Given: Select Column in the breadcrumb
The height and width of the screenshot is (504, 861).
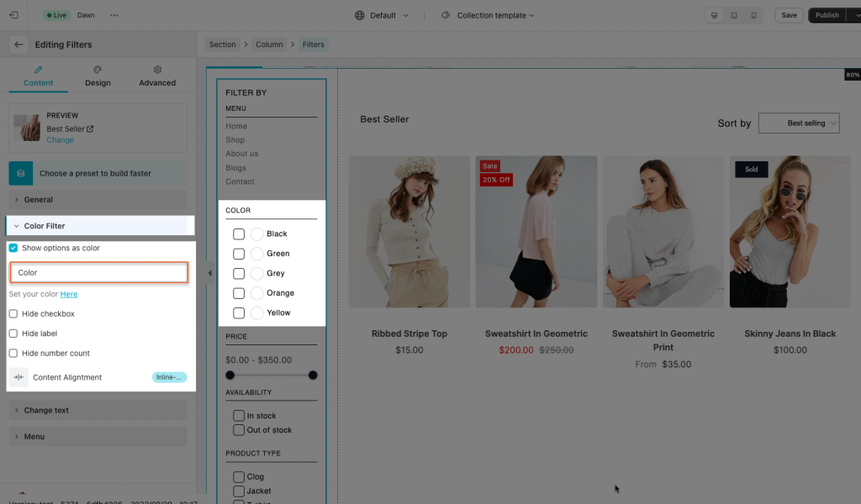Looking at the screenshot, I should pyautogui.click(x=269, y=45).
